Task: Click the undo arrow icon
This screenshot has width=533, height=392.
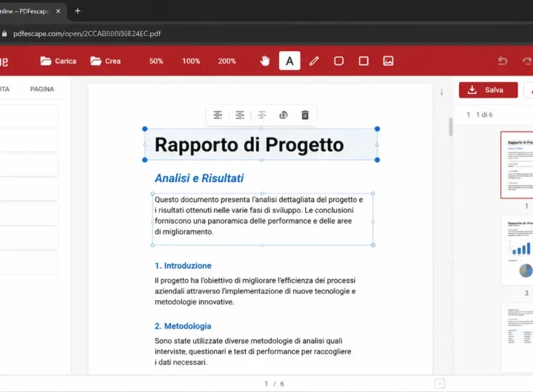Action: (x=503, y=61)
